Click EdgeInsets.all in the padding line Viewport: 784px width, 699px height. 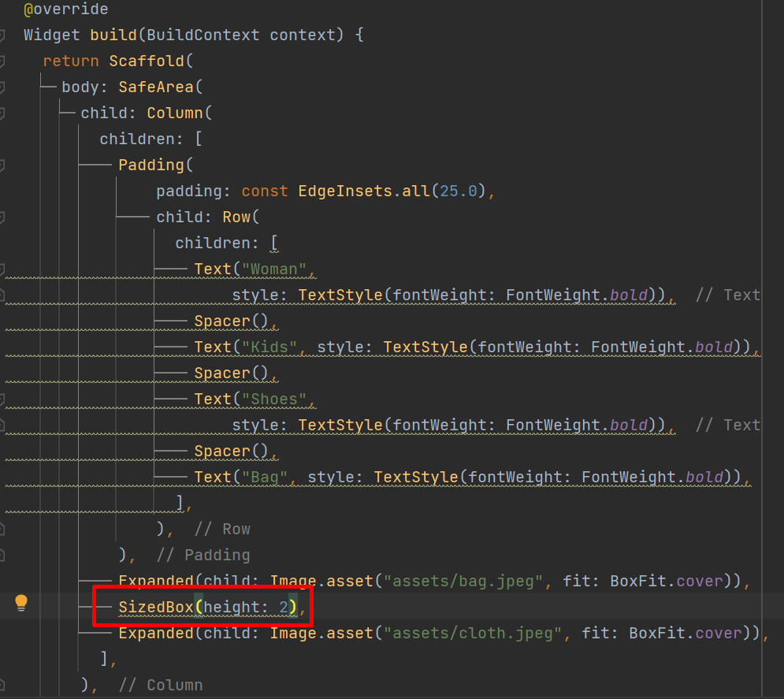click(x=364, y=191)
